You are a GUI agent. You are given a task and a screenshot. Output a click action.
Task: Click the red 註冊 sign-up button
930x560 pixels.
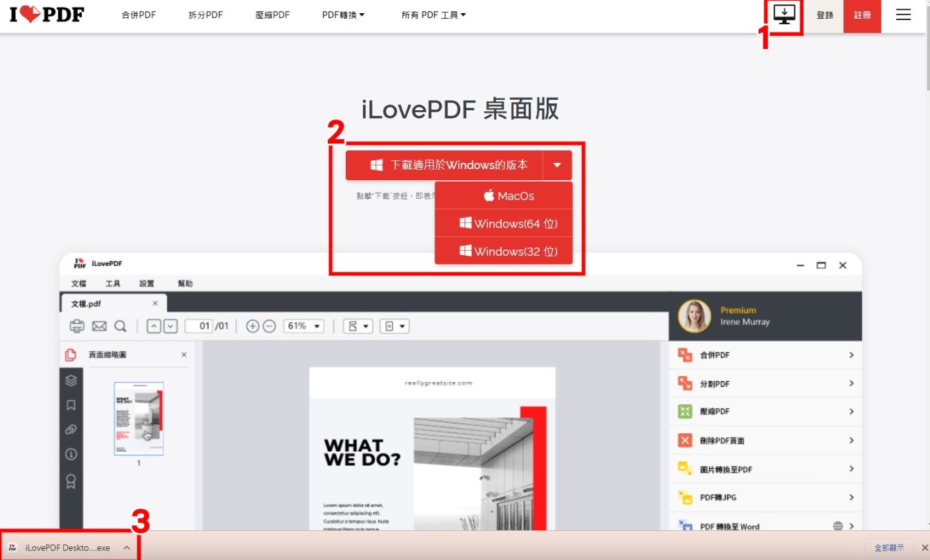tap(862, 15)
